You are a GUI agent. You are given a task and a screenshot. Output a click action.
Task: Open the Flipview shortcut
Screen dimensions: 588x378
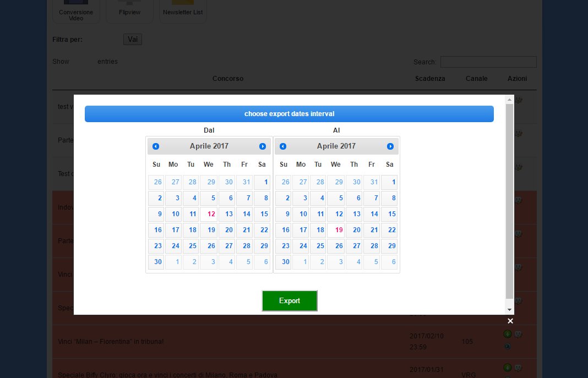(129, 12)
